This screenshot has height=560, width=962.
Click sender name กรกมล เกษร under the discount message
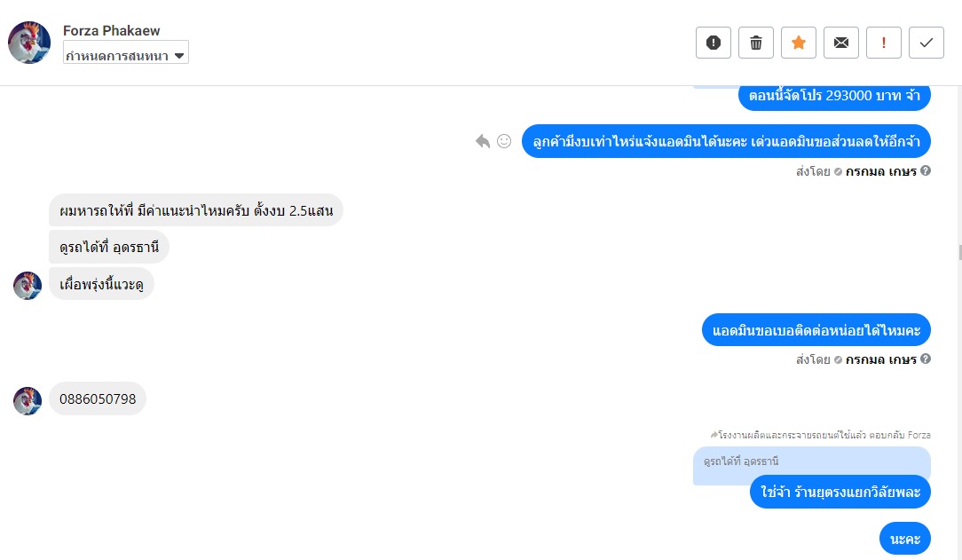pyautogui.click(x=880, y=171)
